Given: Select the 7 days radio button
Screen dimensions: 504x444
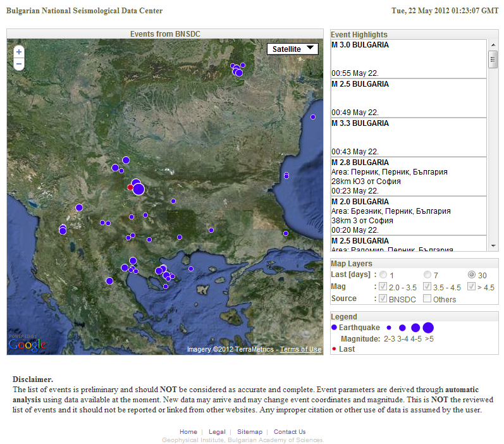Looking at the screenshot, I should tap(427, 274).
